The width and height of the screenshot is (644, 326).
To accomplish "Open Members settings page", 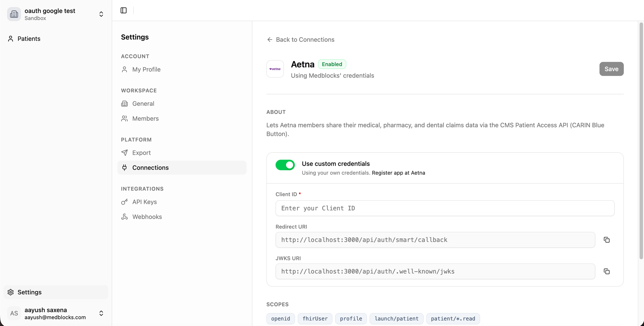I will click(182, 118).
